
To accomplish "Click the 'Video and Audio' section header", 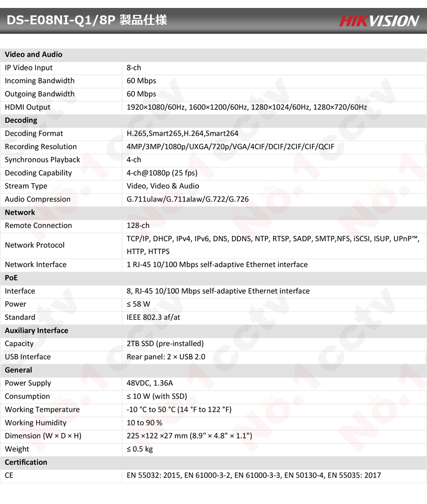I will [x=33, y=54].
